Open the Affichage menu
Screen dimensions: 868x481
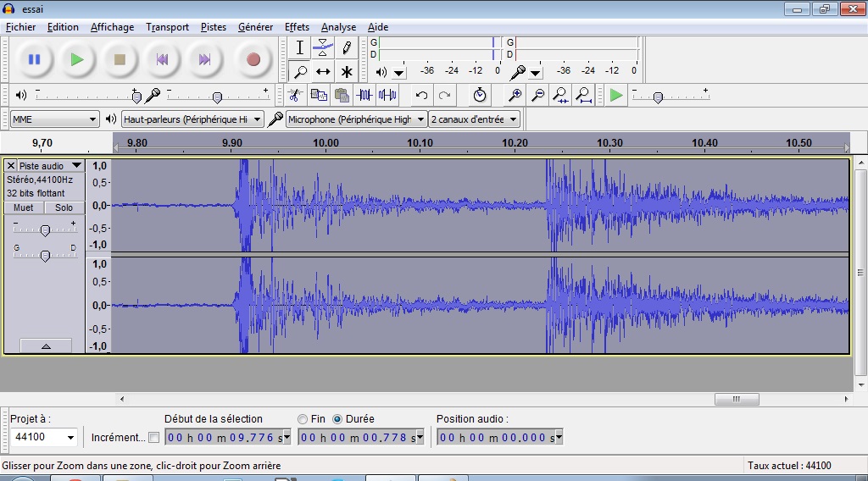[112, 27]
